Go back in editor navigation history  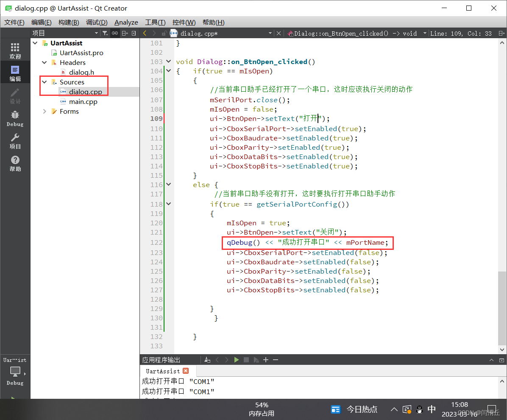click(145, 34)
